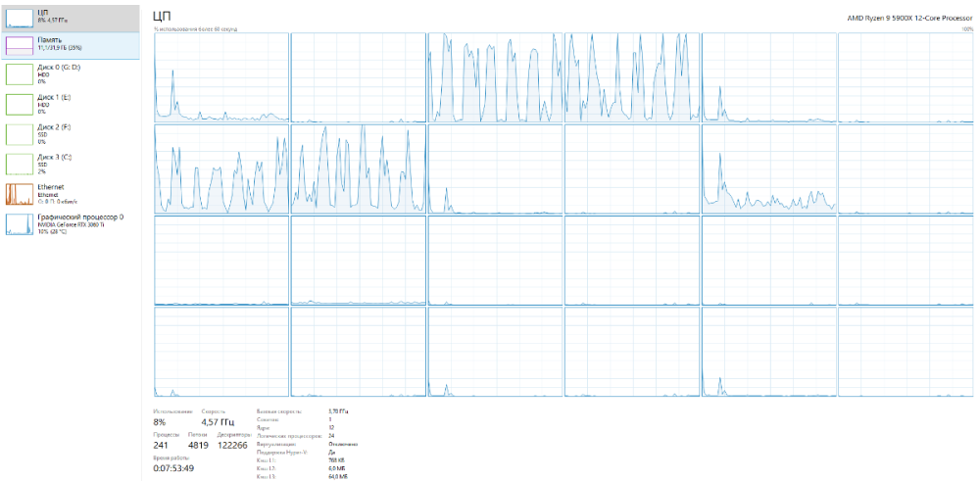
Task: Click third graph in top row of grid
Action: [495, 77]
